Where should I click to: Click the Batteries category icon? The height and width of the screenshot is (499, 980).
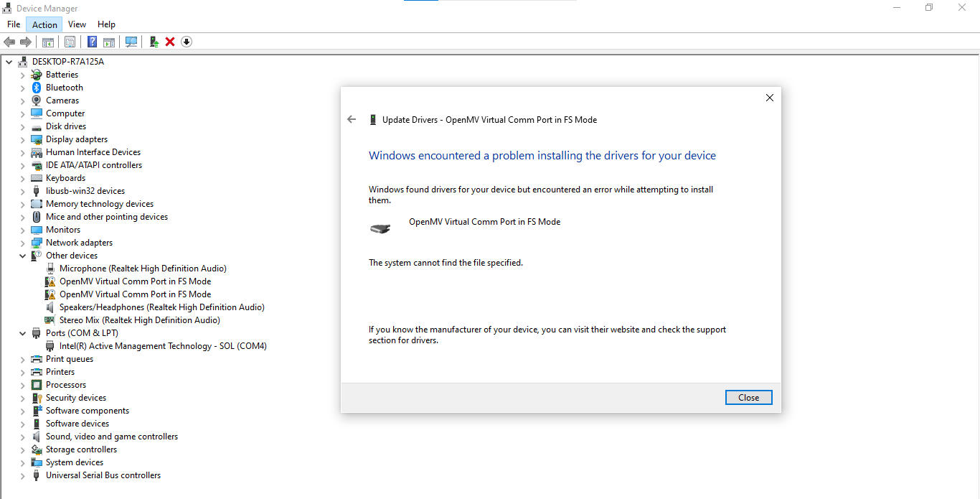click(37, 75)
